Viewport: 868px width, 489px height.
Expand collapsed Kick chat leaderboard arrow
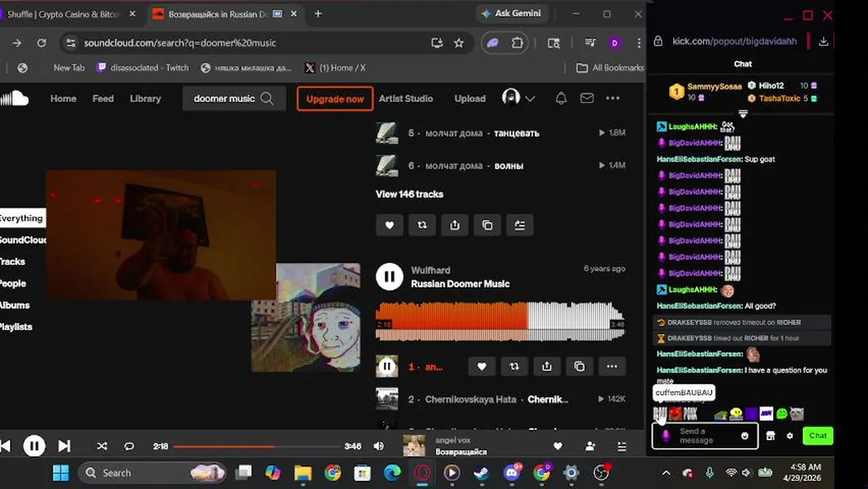(742, 114)
